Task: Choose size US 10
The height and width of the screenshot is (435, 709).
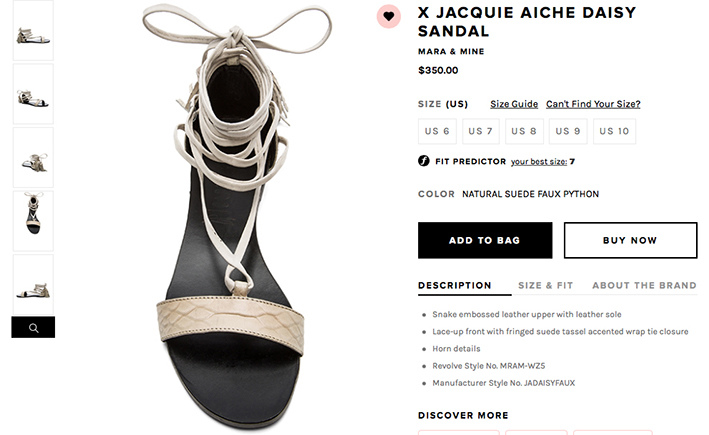Action: [614, 131]
